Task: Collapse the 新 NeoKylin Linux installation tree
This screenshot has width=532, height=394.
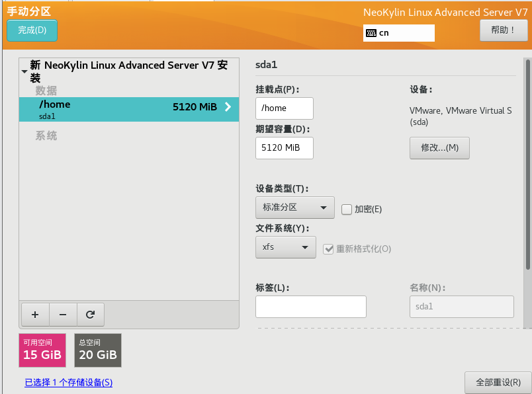Action: tap(24, 71)
